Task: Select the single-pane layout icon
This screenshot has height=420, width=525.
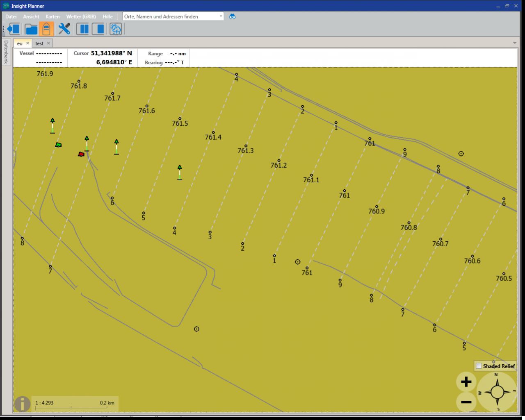Action: click(98, 29)
